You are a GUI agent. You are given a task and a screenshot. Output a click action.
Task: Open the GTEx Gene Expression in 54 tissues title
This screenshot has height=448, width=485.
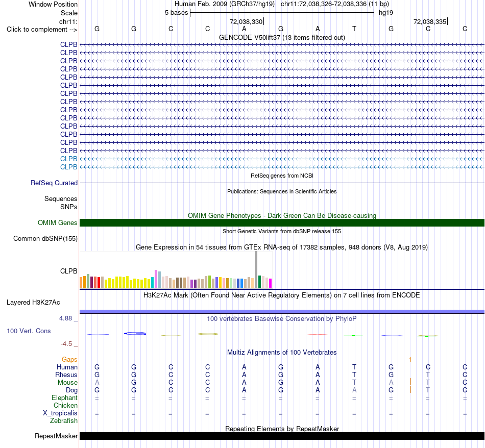[x=282, y=247]
